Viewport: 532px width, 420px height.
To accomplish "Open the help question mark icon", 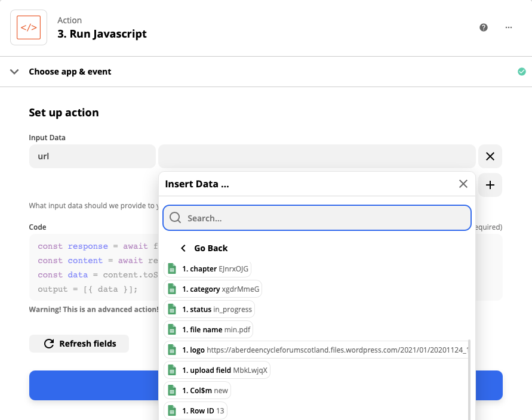I will pyautogui.click(x=484, y=27).
